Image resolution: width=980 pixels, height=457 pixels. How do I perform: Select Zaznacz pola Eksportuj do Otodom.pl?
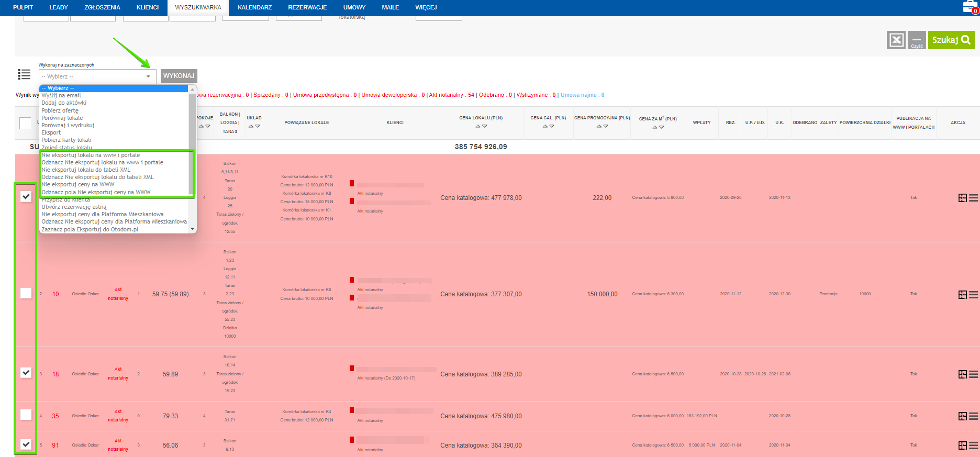tap(114, 229)
